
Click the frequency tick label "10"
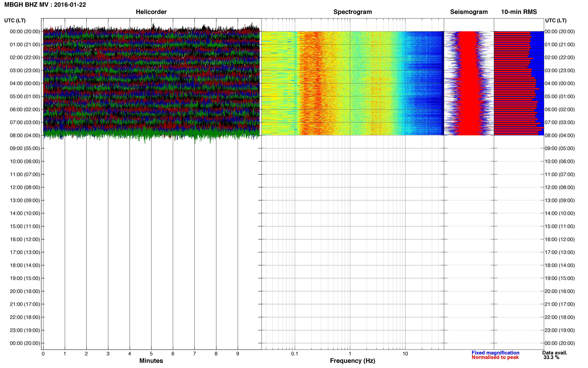click(x=405, y=354)
